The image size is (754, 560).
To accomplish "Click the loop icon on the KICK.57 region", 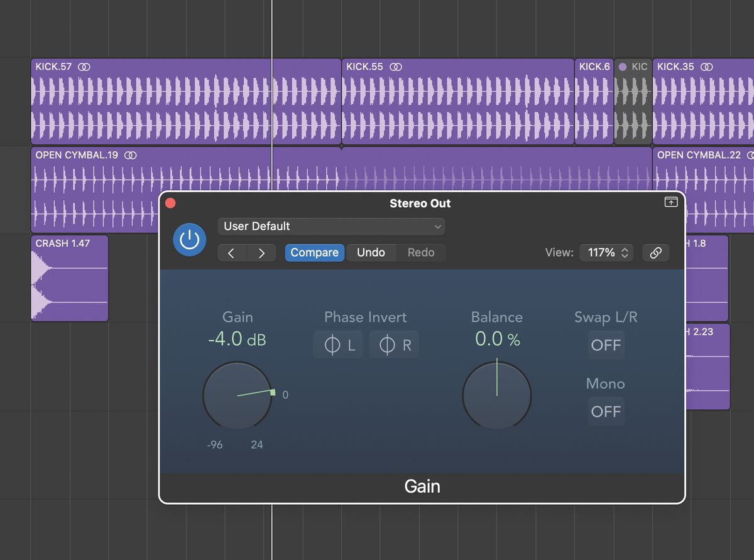I will [84, 66].
